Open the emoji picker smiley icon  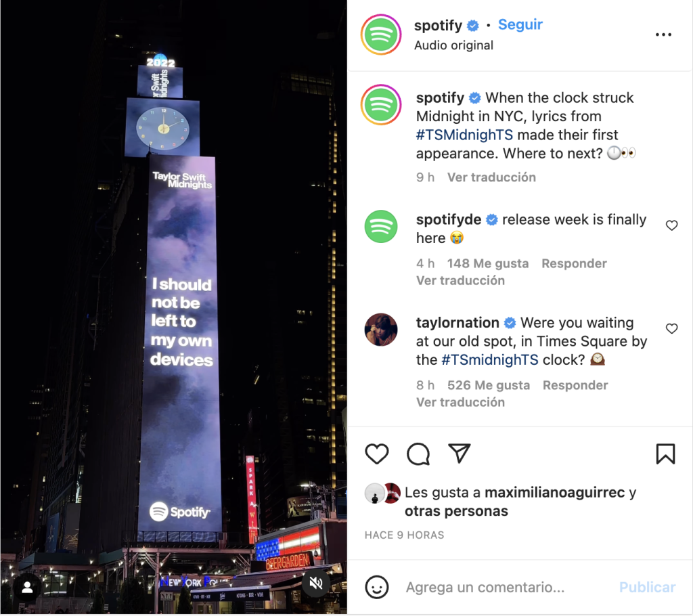coord(376,588)
